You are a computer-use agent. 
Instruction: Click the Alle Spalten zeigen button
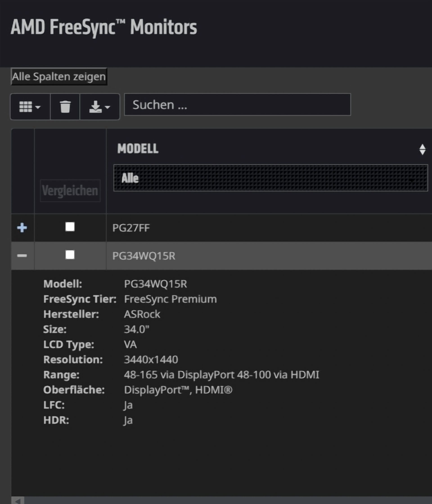59,76
